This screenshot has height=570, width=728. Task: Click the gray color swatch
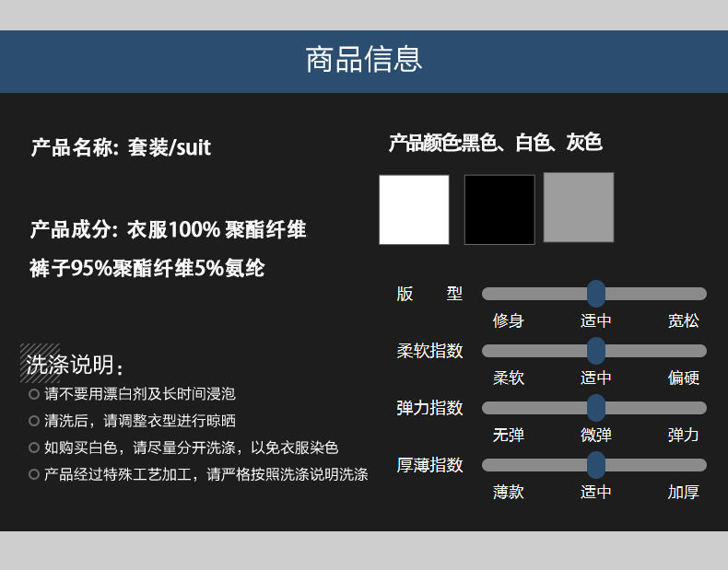point(579,207)
